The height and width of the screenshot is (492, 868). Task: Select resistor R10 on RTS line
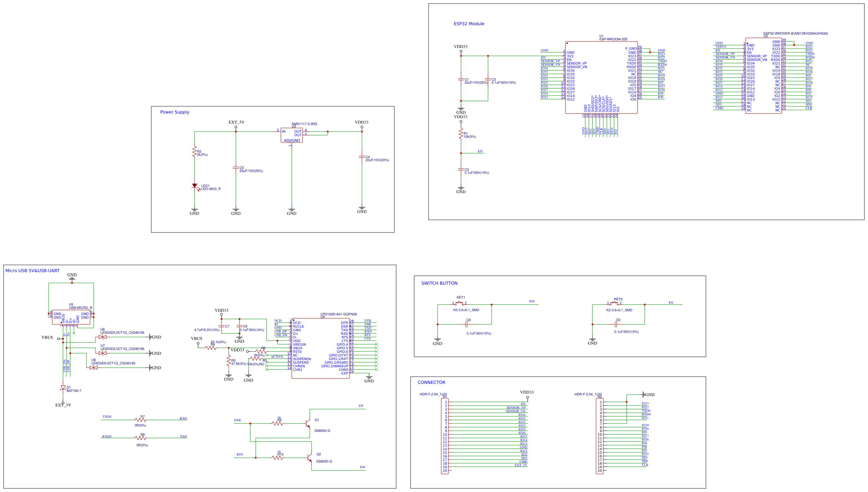pyautogui.click(x=277, y=458)
